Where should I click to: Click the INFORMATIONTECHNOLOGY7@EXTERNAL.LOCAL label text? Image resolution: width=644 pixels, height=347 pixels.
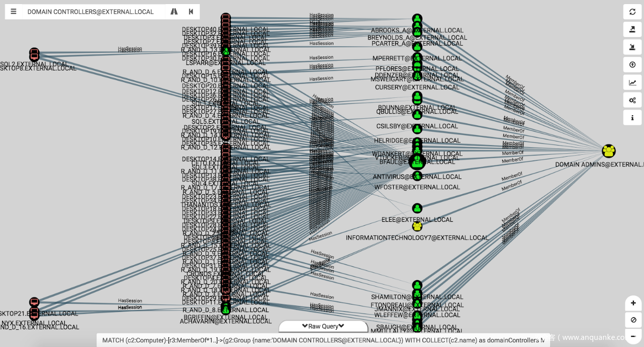pyautogui.click(x=418, y=238)
